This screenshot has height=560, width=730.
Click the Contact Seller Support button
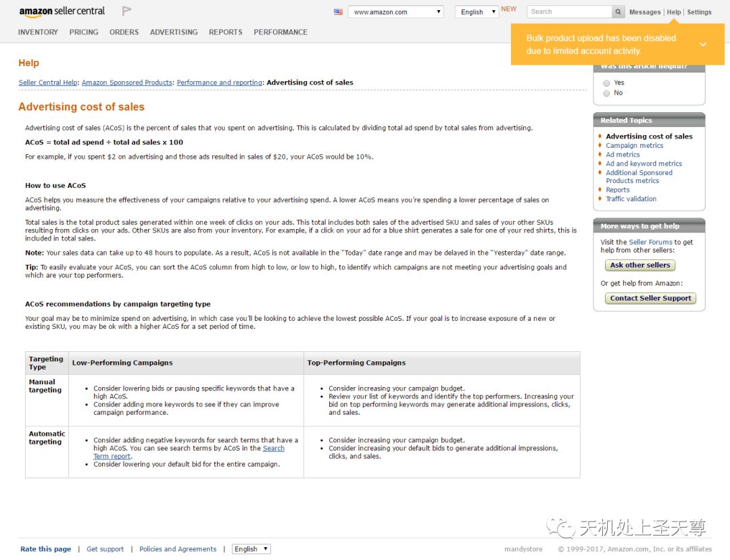pyautogui.click(x=650, y=298)
